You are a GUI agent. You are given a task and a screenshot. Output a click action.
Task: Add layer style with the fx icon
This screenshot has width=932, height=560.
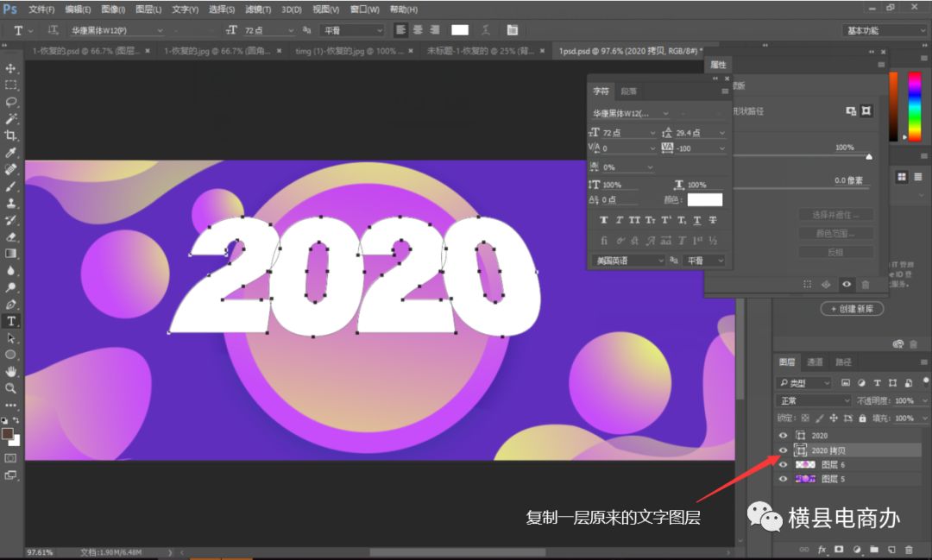click(822, 550)
